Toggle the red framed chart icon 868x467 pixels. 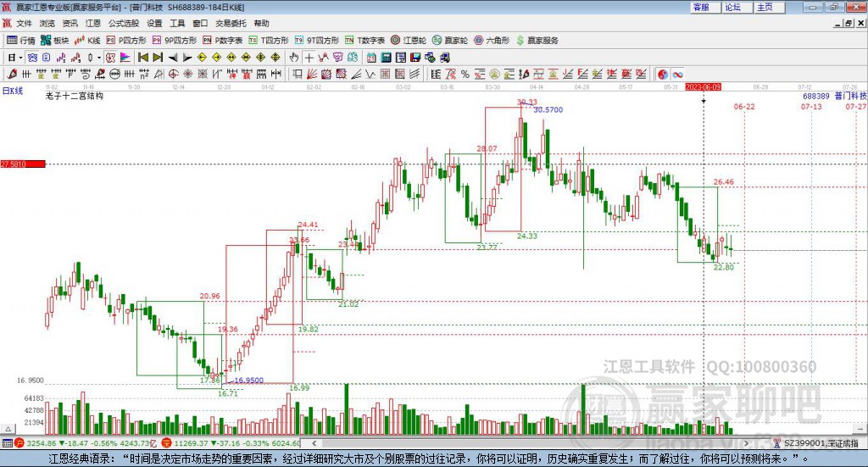pyautogui.click(x=111, y=58)
